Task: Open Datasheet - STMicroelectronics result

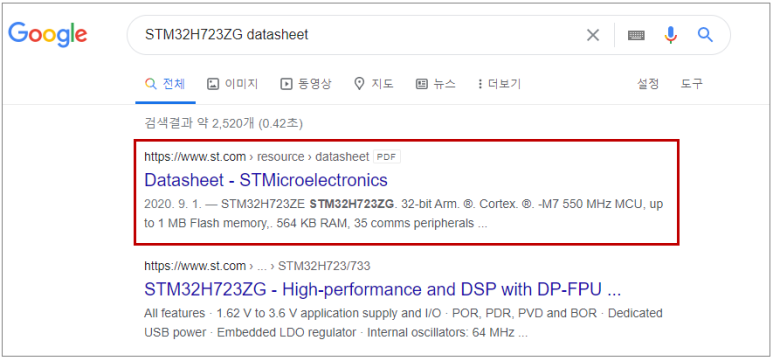Action: coord(266,180)
